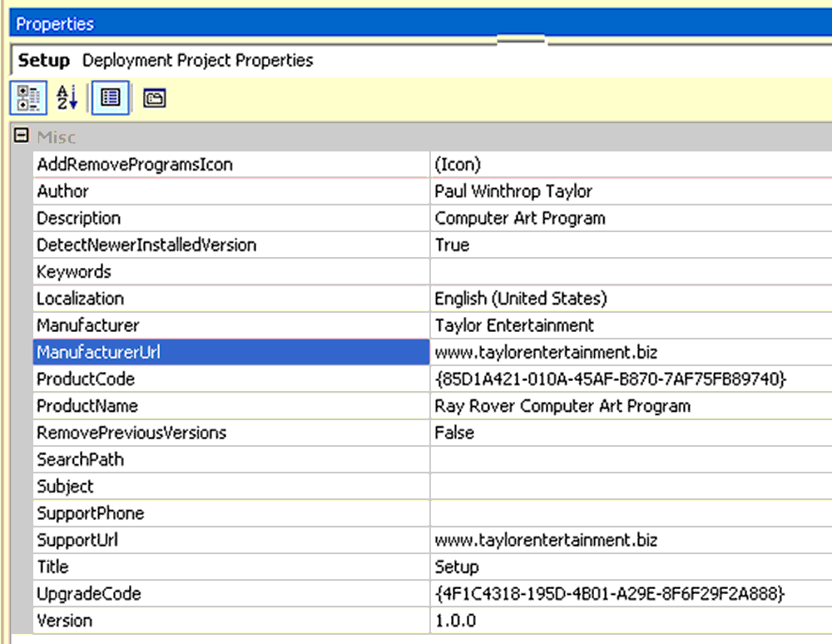
Task: Click the UpgradeCode property name
Action: pyautogui.click(x=231, y=593)
